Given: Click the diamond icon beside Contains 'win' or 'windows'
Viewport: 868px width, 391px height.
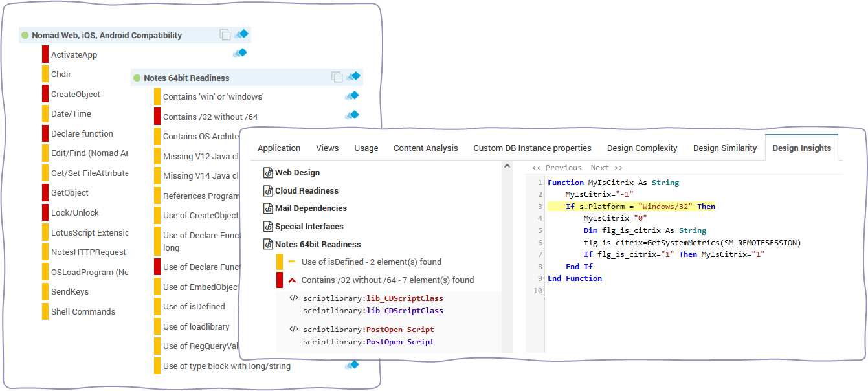Looking at the screenshot, I should click(x=351, y=96).
